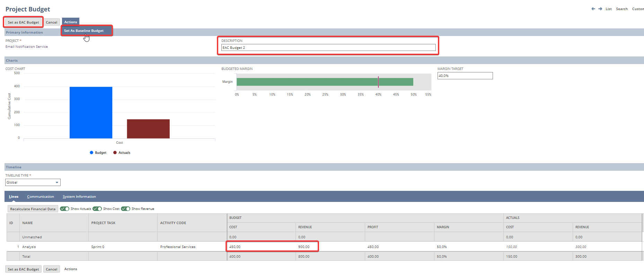The height and width of the screenshot is (275, 644).
Task: Click the red Actuals bar in cost chart
Action: pyautogui.click(x=148, y=129)
